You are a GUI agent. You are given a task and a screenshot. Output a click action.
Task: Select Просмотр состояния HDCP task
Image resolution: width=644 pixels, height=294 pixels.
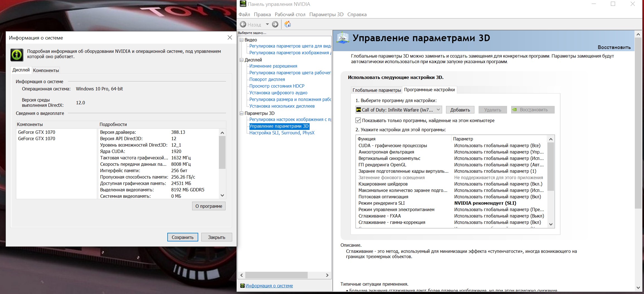(x=277, y=86)
